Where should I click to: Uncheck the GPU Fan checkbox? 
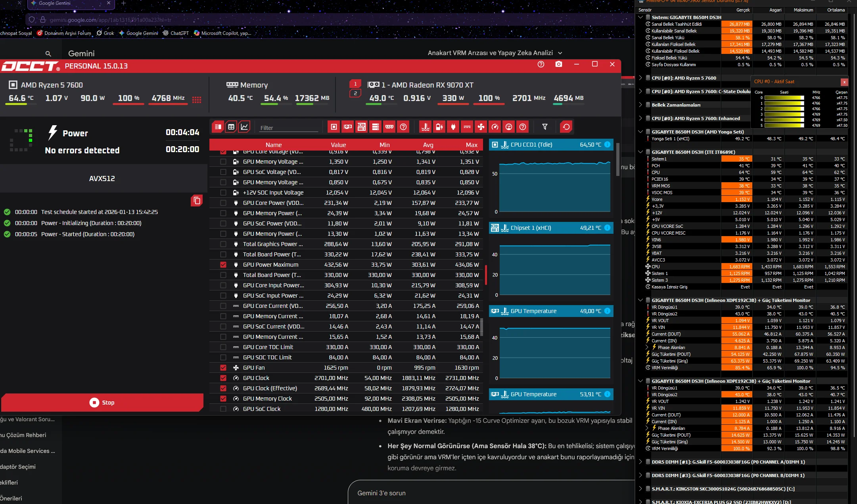point(223,368)
